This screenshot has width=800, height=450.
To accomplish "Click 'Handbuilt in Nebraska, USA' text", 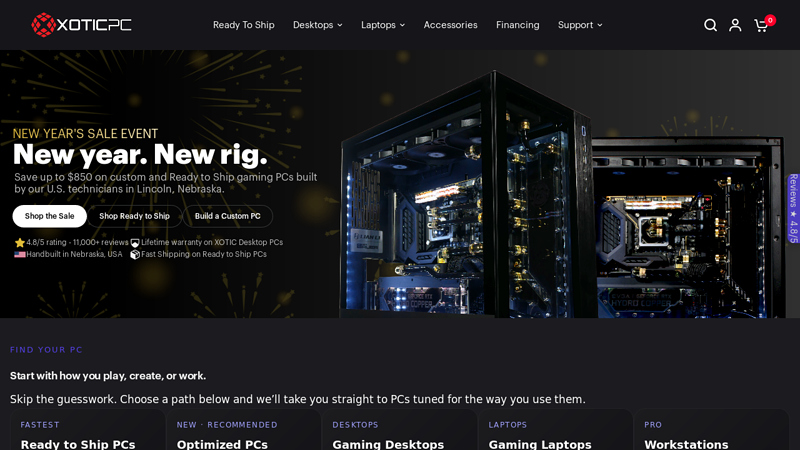I will [74, 254].
